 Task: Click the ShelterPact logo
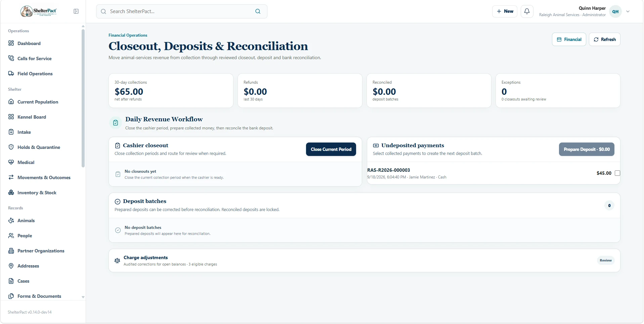[39, 11]
